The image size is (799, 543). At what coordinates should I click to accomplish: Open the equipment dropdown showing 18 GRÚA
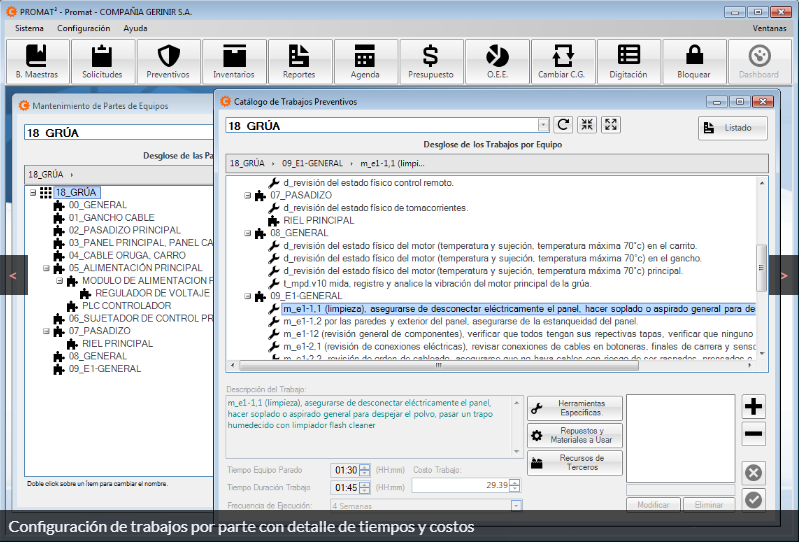(x=543, y=126)
